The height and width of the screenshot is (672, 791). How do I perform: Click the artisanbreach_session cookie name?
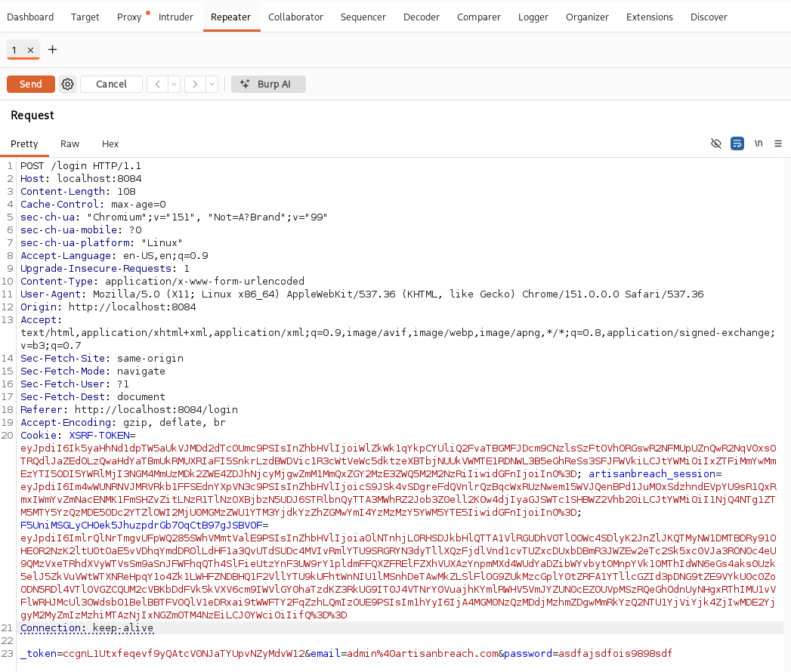(x=652, y=474)
